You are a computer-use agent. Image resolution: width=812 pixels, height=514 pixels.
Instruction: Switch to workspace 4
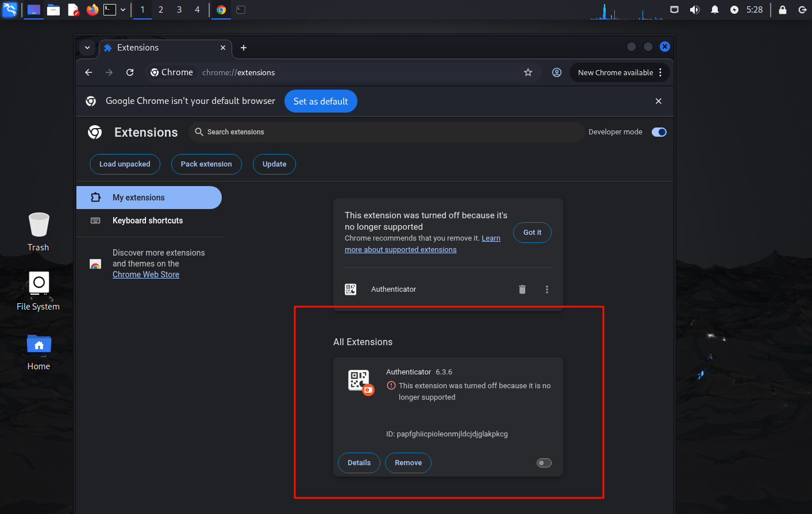[197, 10]
